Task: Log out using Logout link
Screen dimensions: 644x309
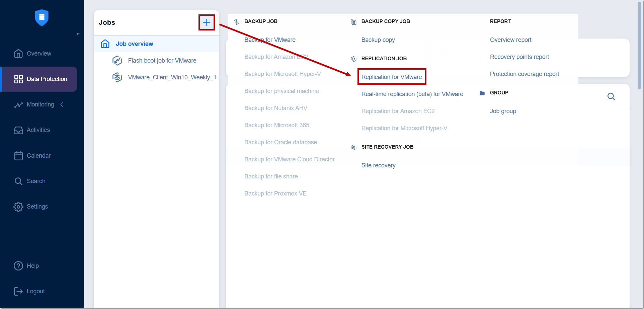Action: [x=35, y=291]
